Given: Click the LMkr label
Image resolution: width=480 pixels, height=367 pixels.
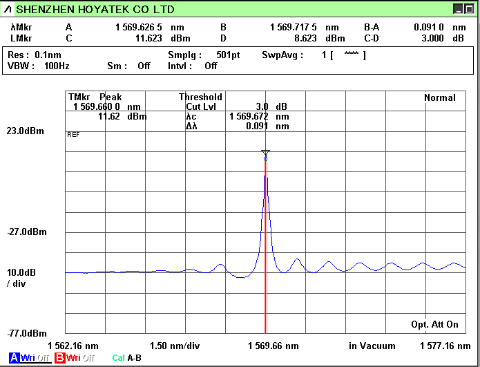Looking at the screenshot, I should 21,38.
